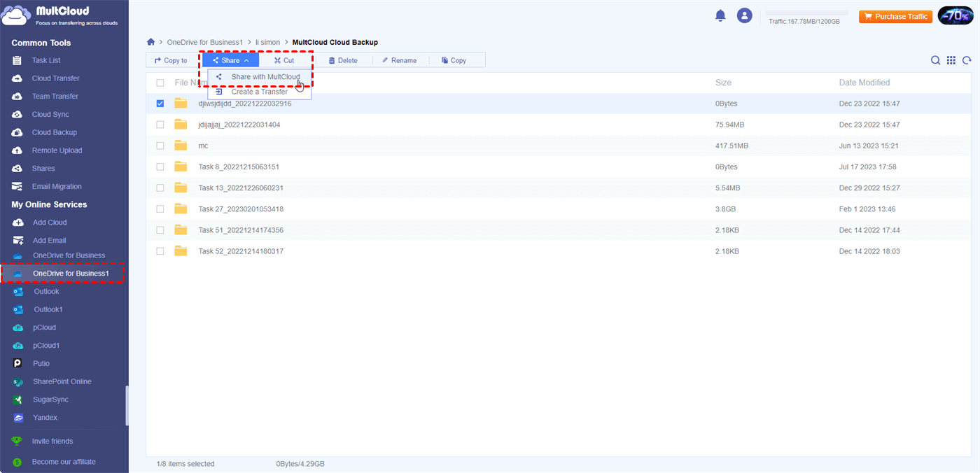Choose Create a Transfer menu option
980x473 pixels.
coord(260,92)
